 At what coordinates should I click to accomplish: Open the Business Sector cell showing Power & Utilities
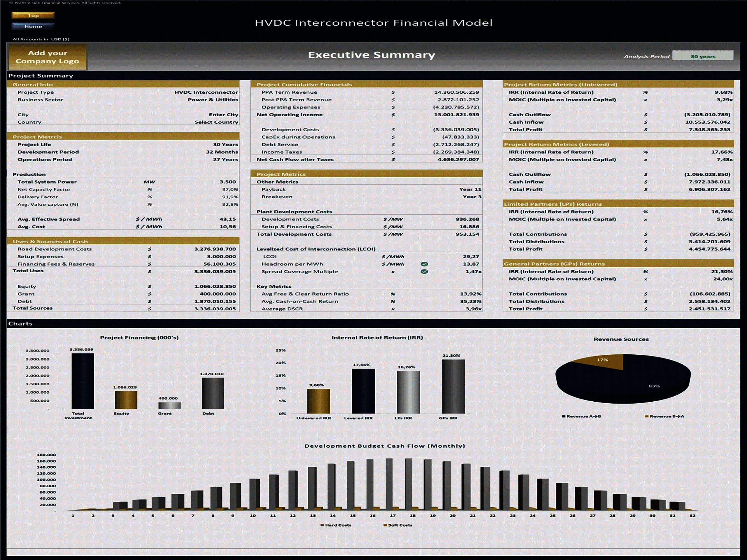(214, 100)
